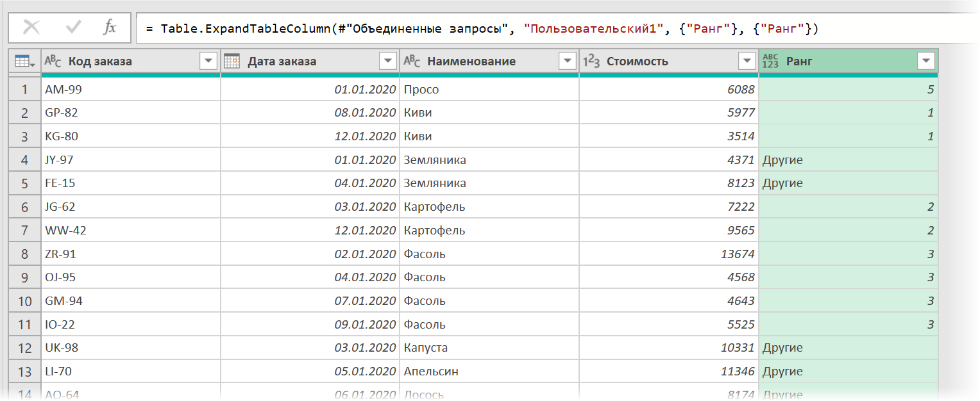Click cell UK-98
Image resolution: width=980 pixels, height=401 pixels.
[131, 348]
